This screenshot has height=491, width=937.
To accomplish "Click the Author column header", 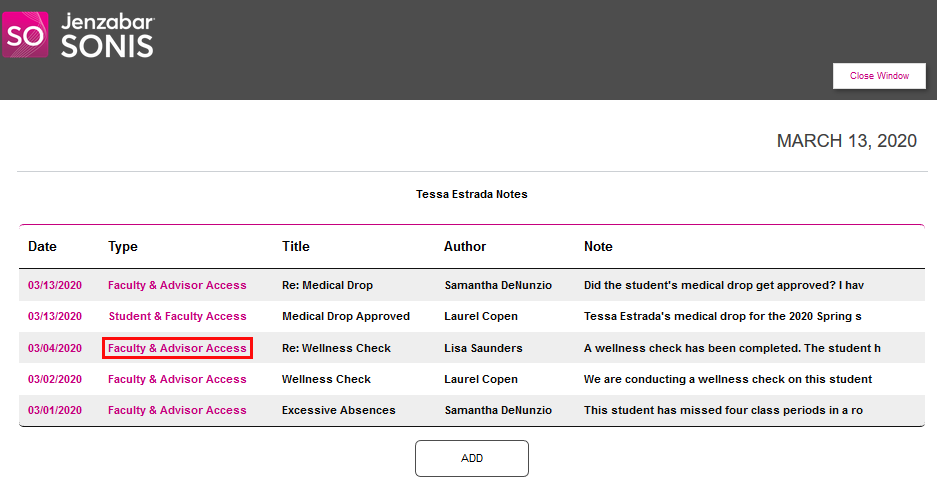I will click(x=465, y=247).
